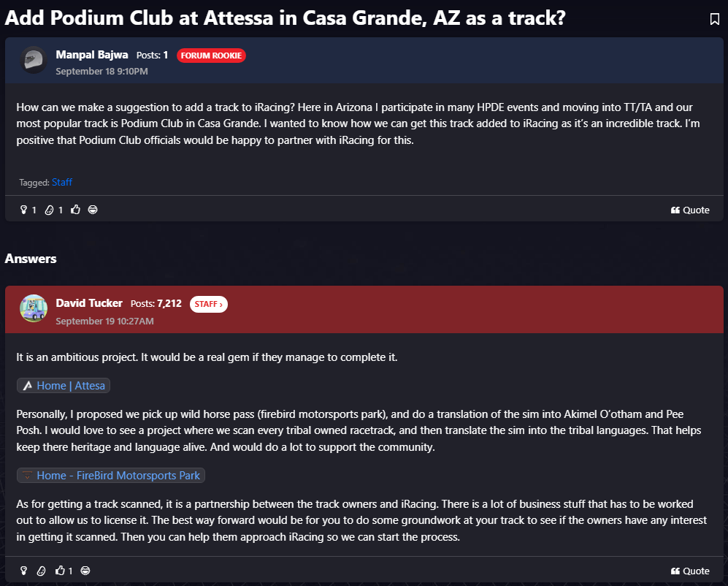Open Home - FireBird Motorsports Park link
The image size is (728, 586).
[111, 475]
